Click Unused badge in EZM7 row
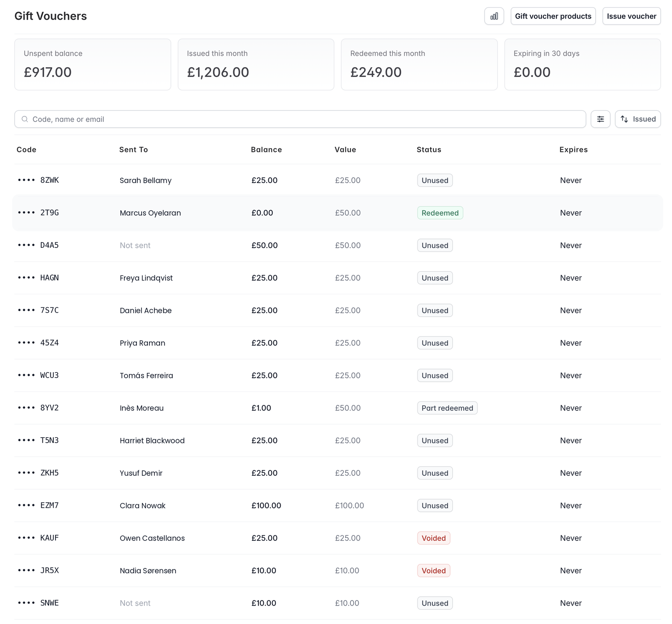 [435, 506]
